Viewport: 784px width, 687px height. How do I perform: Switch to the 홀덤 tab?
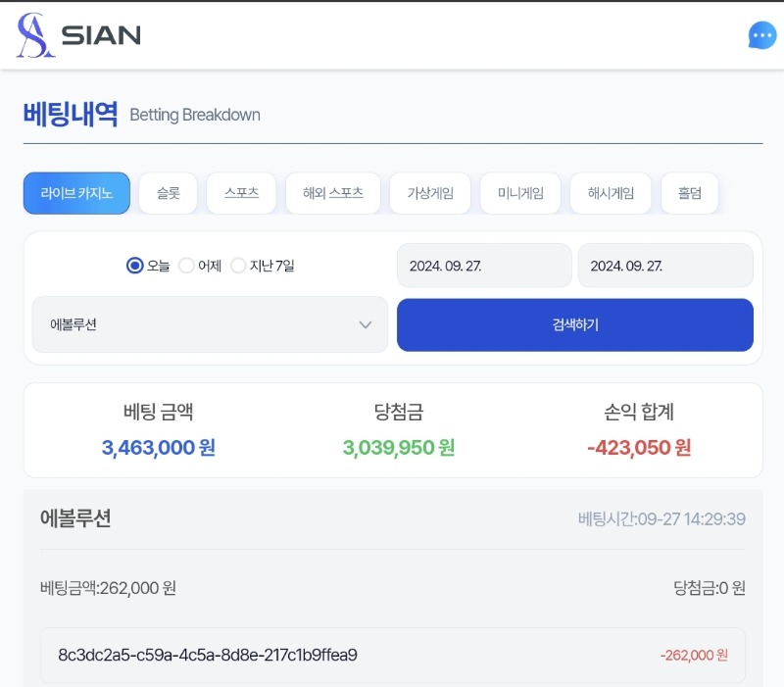(x=690, y=193)
